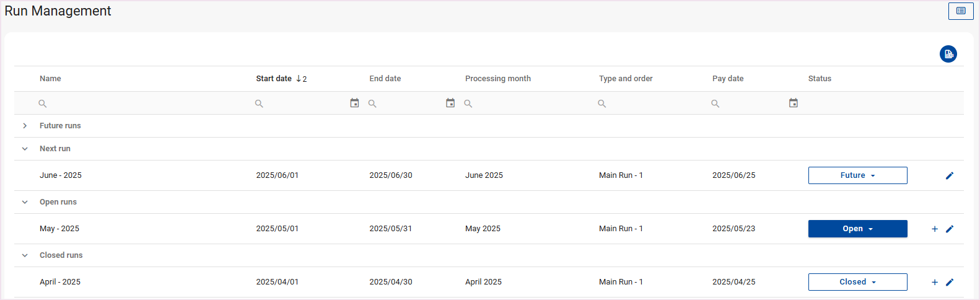The image size is (980, 300).
Task: Edit the June - 2025 run
Action: click(949, 175)
